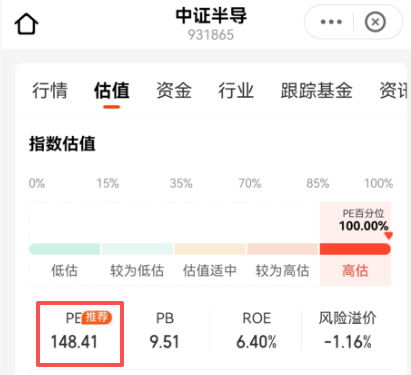Select the 估值 tab
This screenshot has height=375, width=411.
[111, 90]
